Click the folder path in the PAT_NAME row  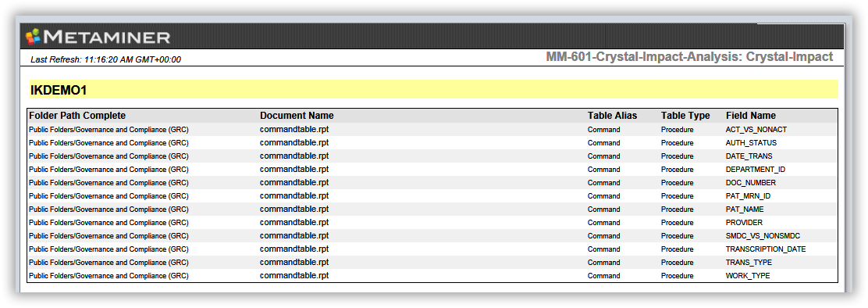[x=109, y=210]
